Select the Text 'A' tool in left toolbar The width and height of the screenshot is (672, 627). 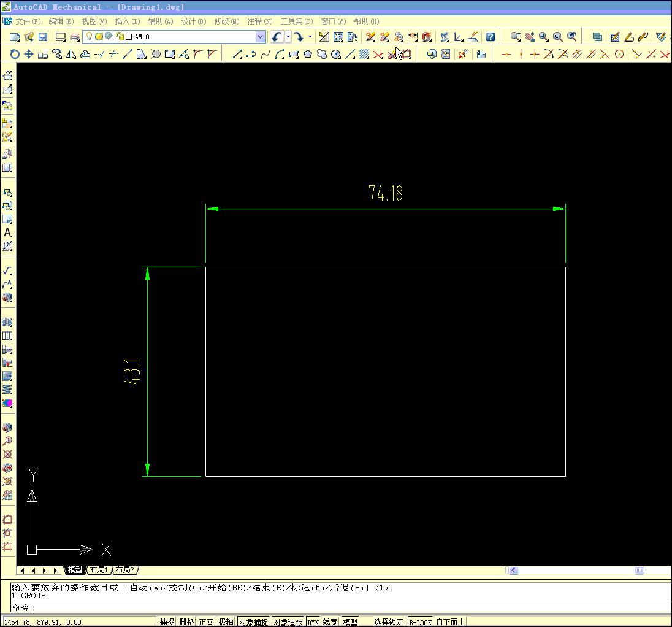pyautogui.click(x=8, y=233)
